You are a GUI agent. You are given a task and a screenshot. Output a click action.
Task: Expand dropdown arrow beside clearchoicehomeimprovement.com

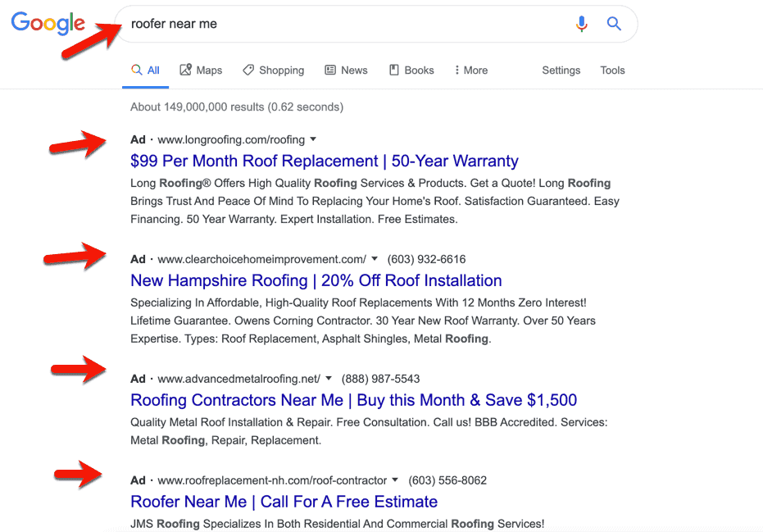pyautogui.click(x=375, y=258)
